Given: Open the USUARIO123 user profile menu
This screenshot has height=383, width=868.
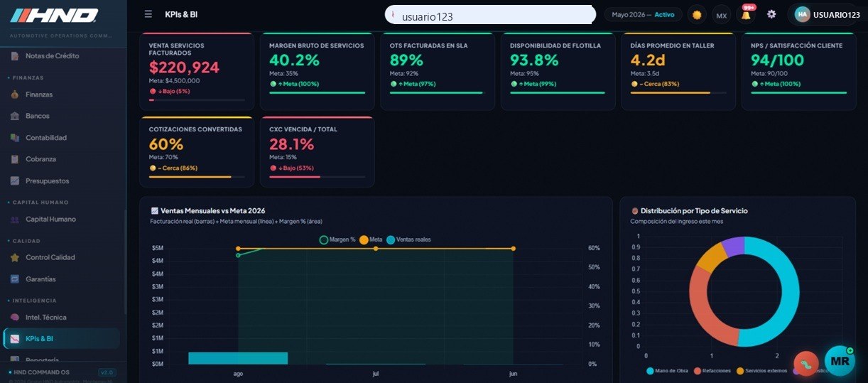Looking at the screenshot, I should click(827, 14).
